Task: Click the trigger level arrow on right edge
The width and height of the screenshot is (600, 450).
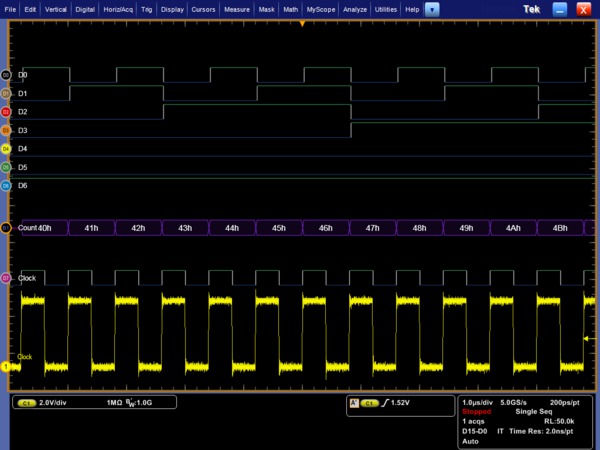Action: coord(586,340)
